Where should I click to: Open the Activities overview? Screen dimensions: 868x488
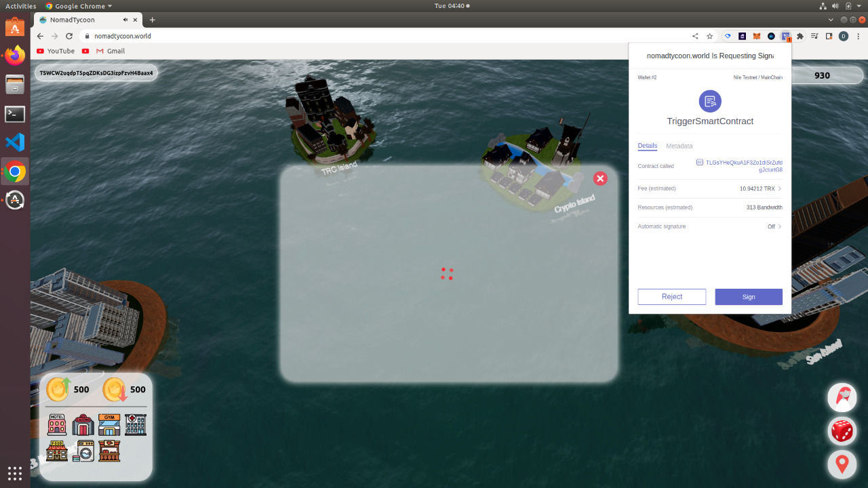coord(21,6)
